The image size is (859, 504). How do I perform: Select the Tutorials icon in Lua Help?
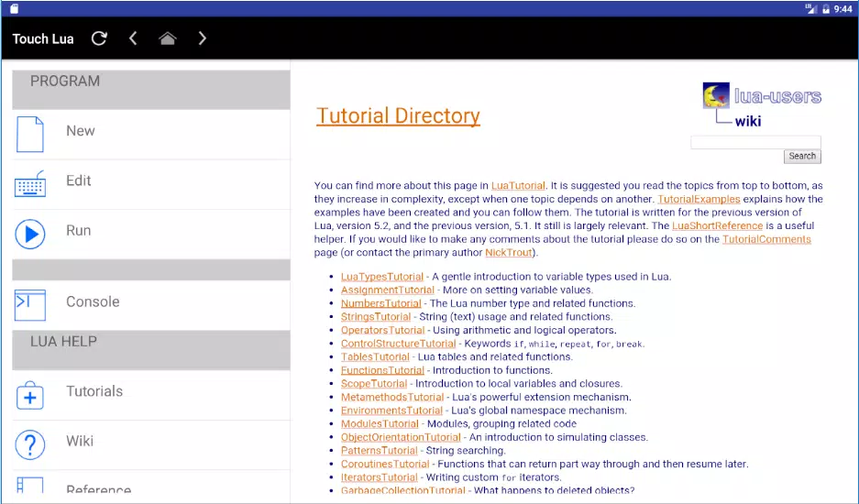pos(30,395)
